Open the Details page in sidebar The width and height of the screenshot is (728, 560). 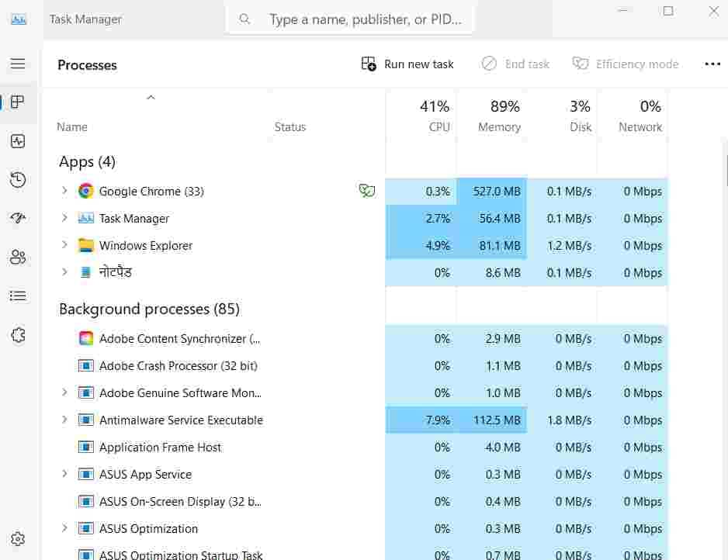(x=18, y=296)
